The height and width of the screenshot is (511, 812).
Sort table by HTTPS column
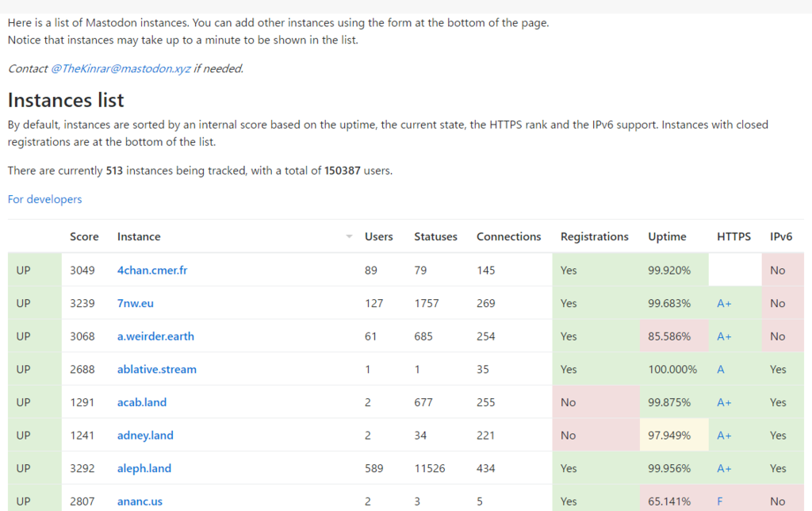coord(733,236)
